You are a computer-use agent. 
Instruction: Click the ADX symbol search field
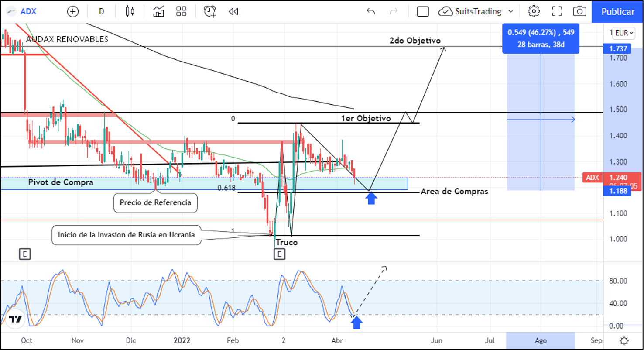pos(28,12)
